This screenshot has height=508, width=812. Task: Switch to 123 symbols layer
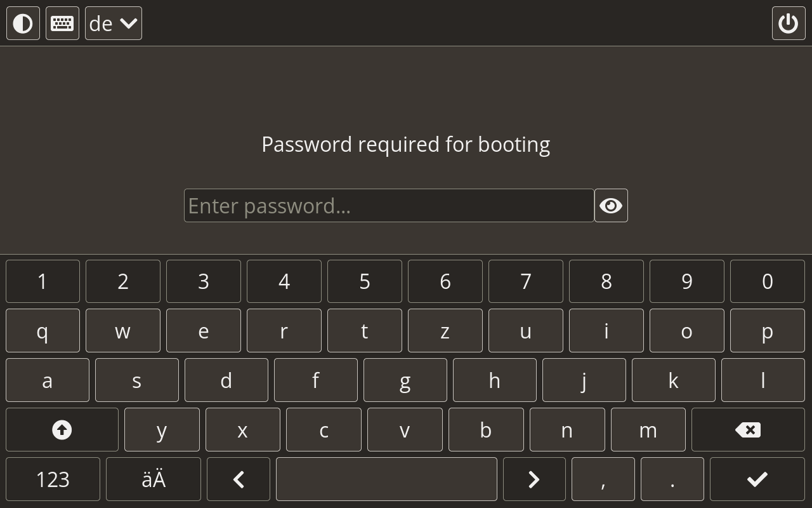[53, 479]
